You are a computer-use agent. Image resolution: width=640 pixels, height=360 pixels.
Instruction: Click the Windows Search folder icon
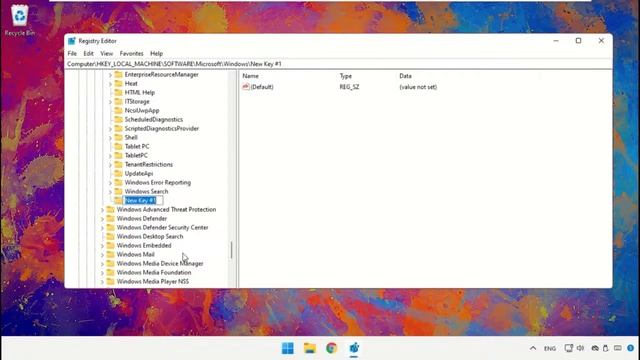[118, 191]
